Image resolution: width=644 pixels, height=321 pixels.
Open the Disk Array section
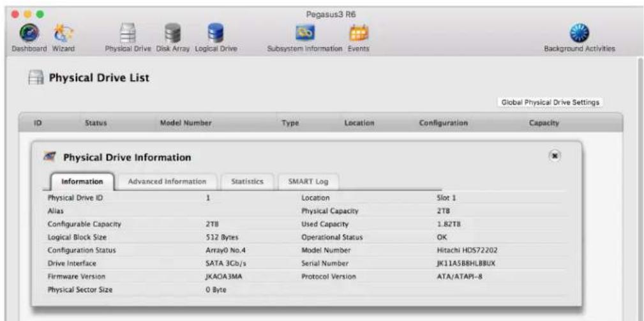[172, 38]
